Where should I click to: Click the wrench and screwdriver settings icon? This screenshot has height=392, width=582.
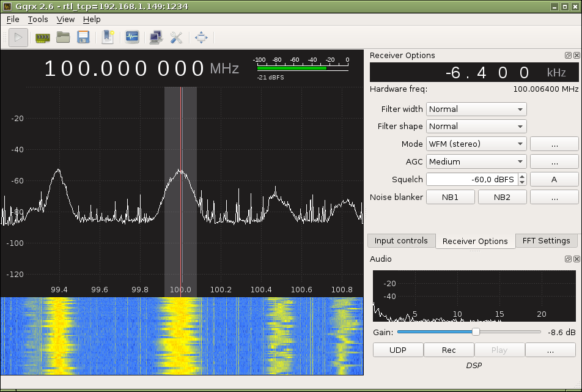(x=176, y=37)
